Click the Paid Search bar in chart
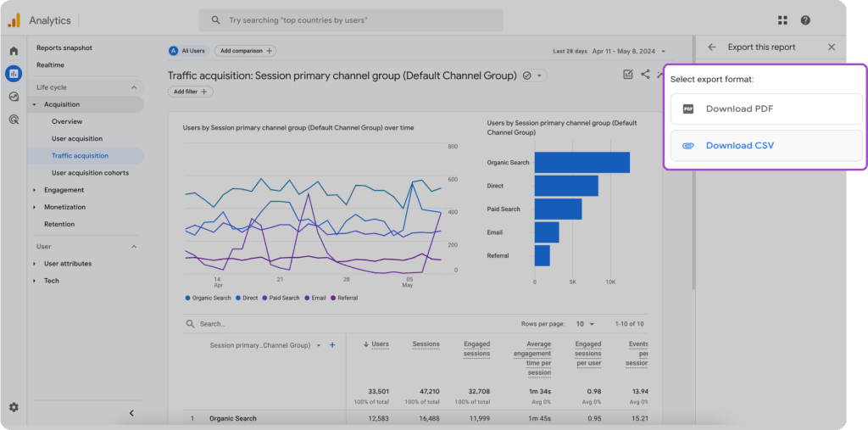The width and height of the screenshot is (868, 430). pos(558,209)
